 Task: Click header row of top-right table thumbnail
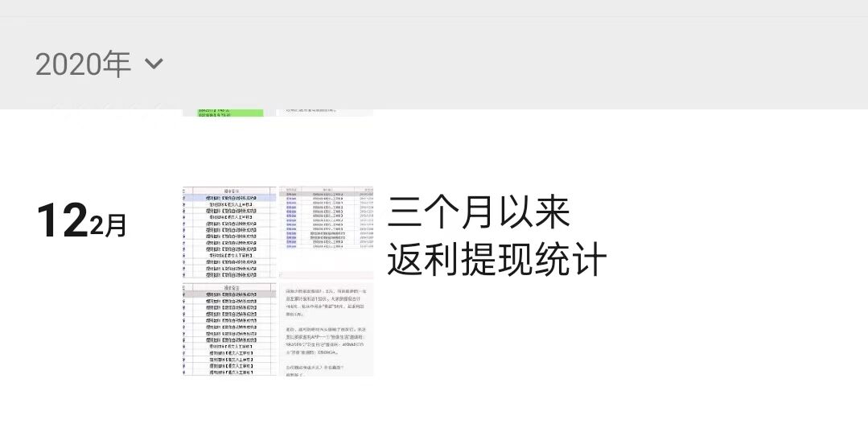(326, 190)
